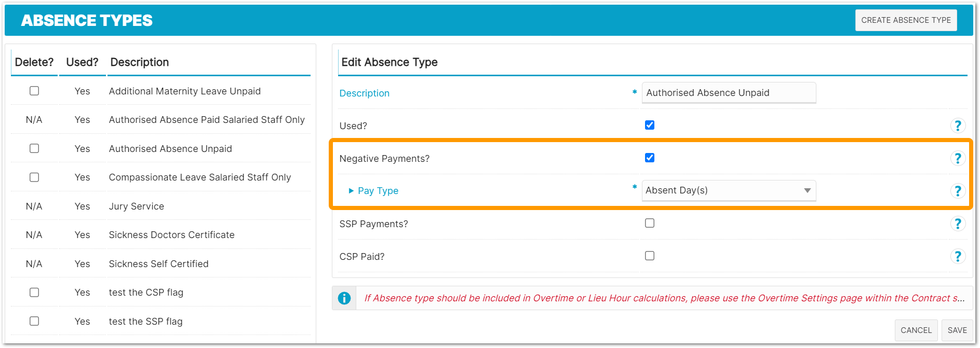This screenshot has width=980, height=348.
Task: Save the absence type changes
Action: pos(957,330)
